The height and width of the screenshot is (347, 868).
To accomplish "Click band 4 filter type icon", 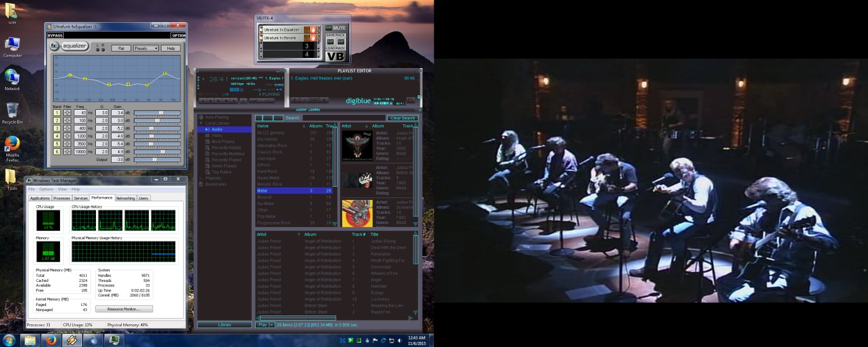I will [x=67, y=136].
